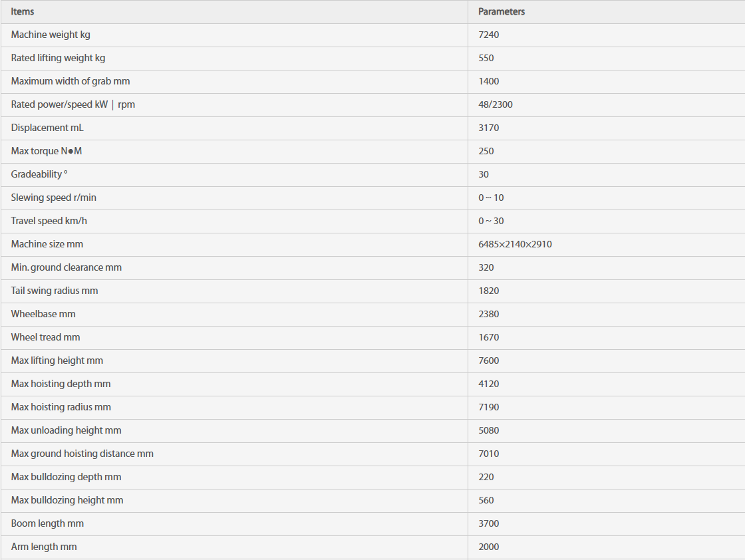This screenshot has width=745, height=560.
Task: Select the 1400 grab width value
Action: [488, 81]
